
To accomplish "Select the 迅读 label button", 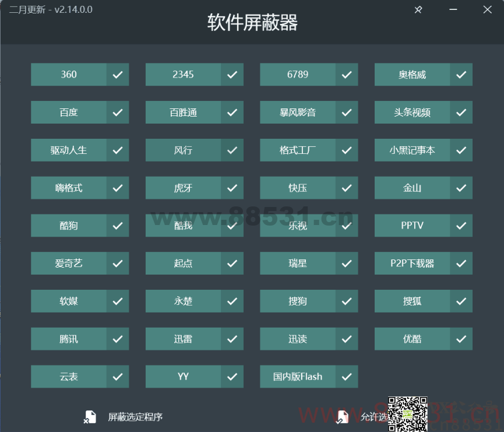I will [x=298, y=339].
